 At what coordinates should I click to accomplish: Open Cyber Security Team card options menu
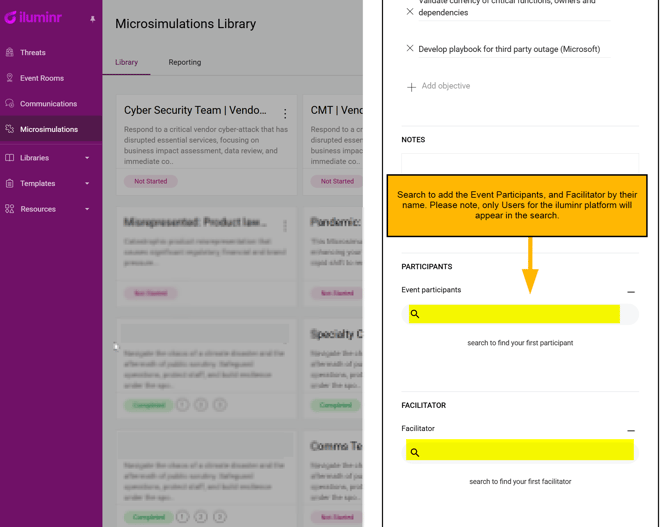(285, 114)
